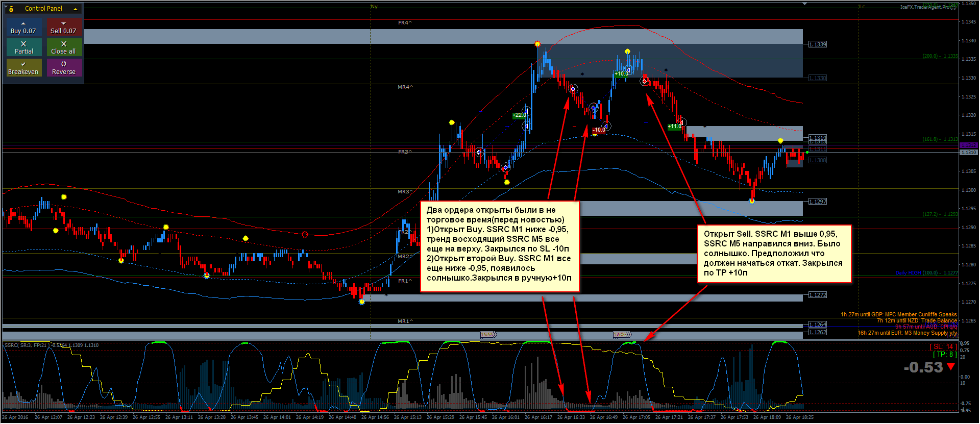Select the +10.0 trade profit label
Viewport: 980px width, 424px height.
[x=621, y=74]
